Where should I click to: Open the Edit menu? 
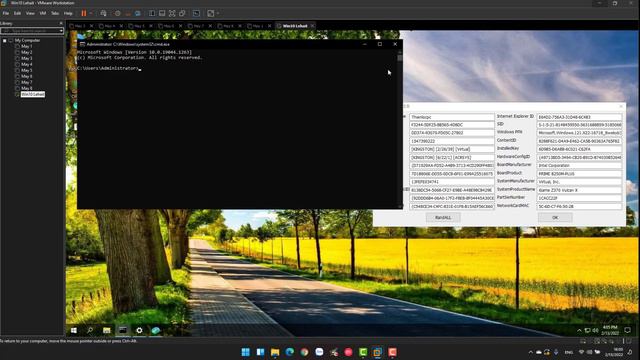tap(18, 13)
